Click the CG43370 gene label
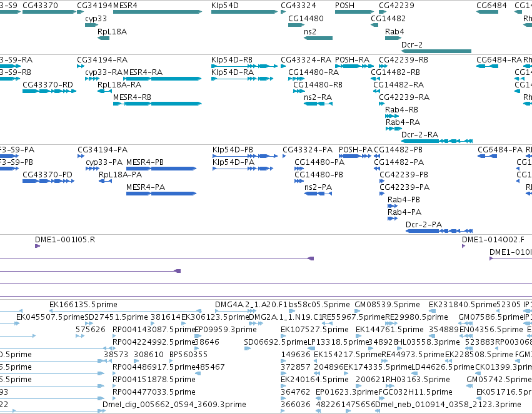The width and height of the screenshot is (532, 414). point(40,6)
